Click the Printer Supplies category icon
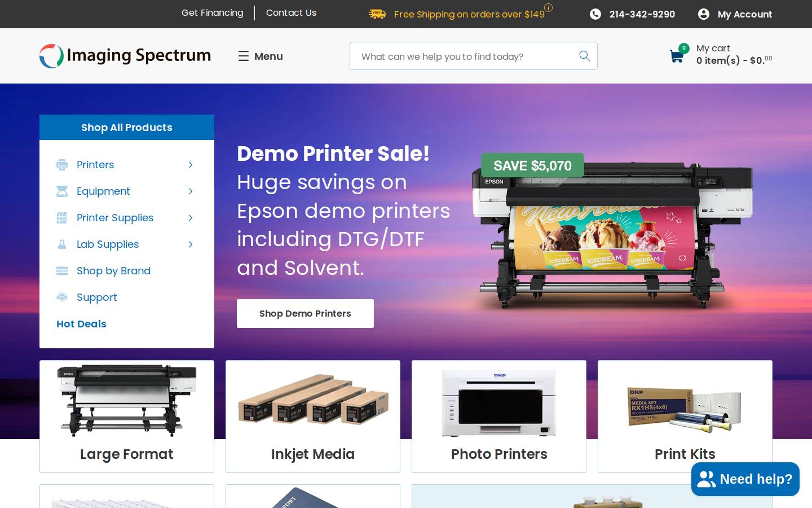This screenshot has height=508, width=812. (62, 218)
